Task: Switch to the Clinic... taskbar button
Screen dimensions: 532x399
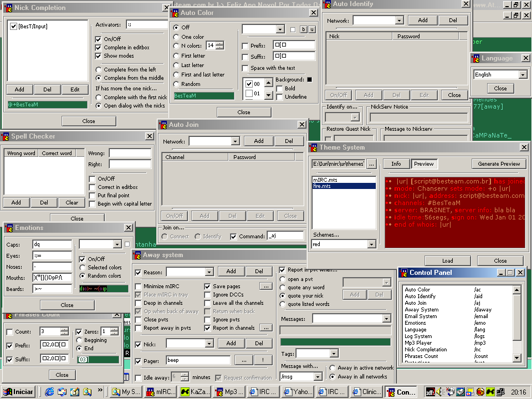Action: click(x=366, y=392)
